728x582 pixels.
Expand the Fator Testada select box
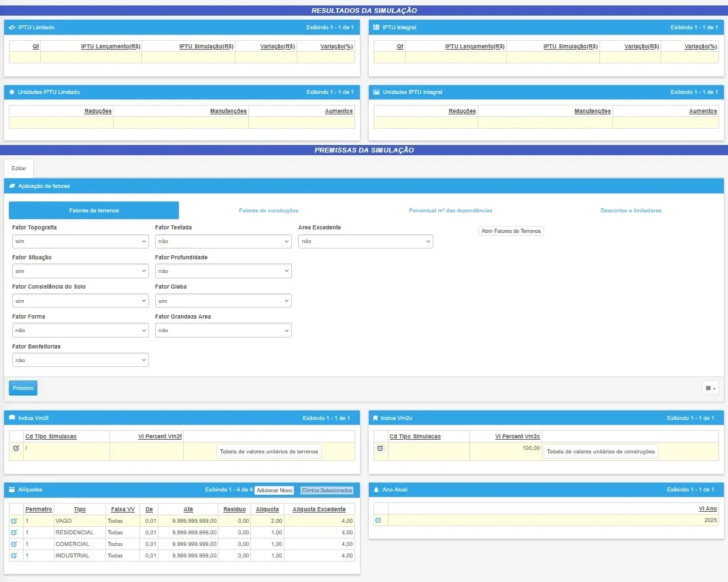click(223, 241)
